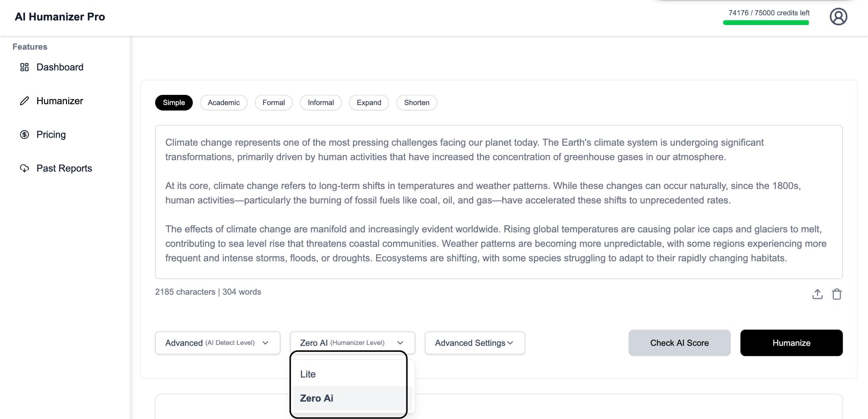Image resolution: width=868 pixels, height=419 pixels.
Task: Click the Pricing dollar icon
Action: [x=25, y=135]
